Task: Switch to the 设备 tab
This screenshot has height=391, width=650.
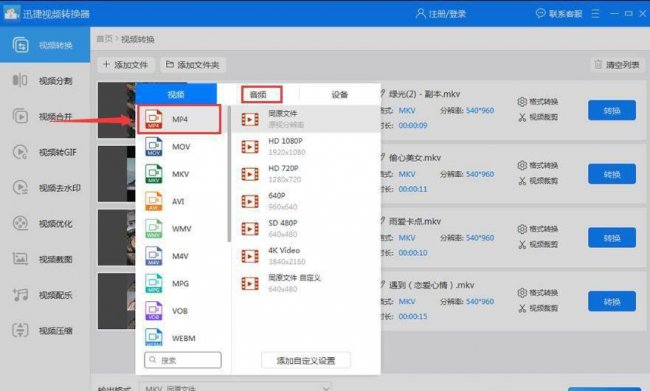Action: 340,95
